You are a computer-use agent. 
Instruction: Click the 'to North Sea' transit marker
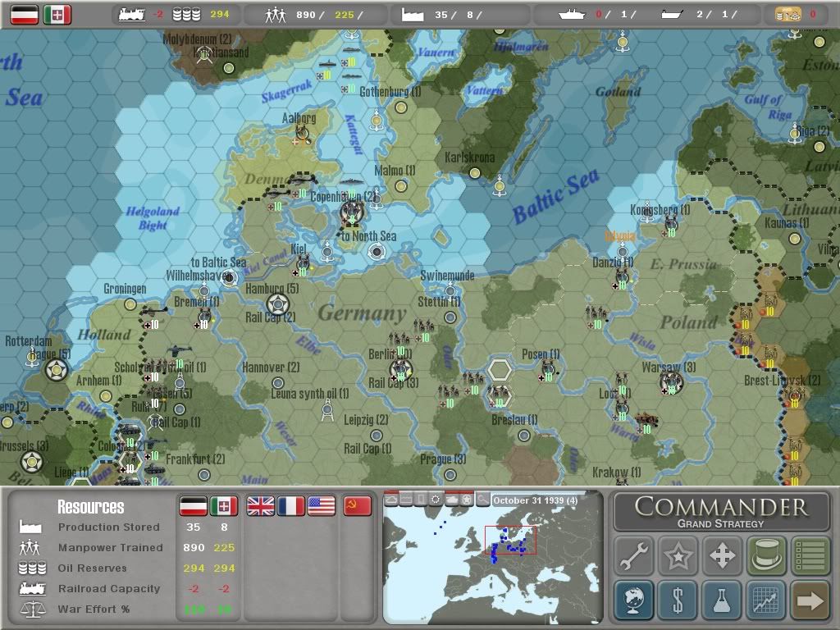pyautogui.click(x=377, y=251)
